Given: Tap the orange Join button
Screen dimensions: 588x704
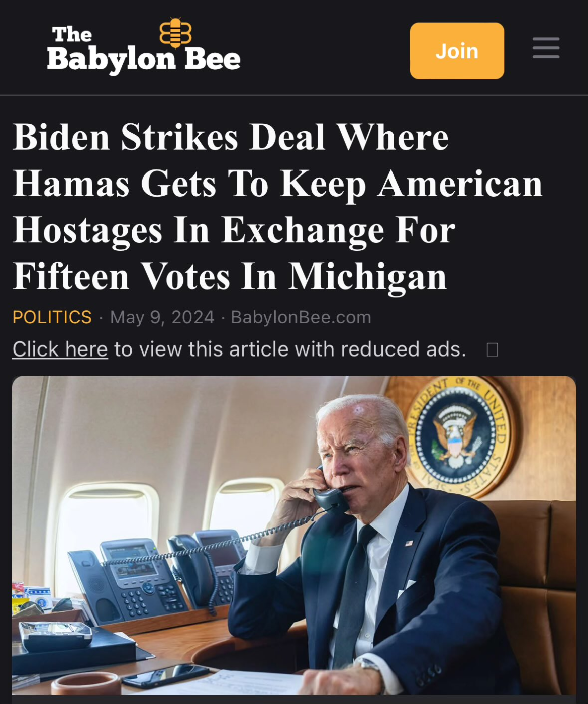Looking at the screenshot, I should [x=457, y=51].
